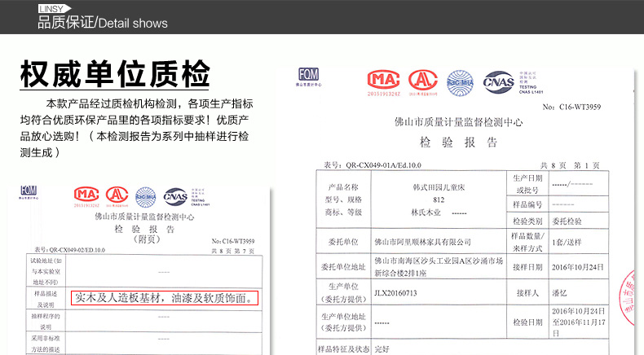Click form number 表号:QR-CX049-02/ED.10.0

click(69, 249)
